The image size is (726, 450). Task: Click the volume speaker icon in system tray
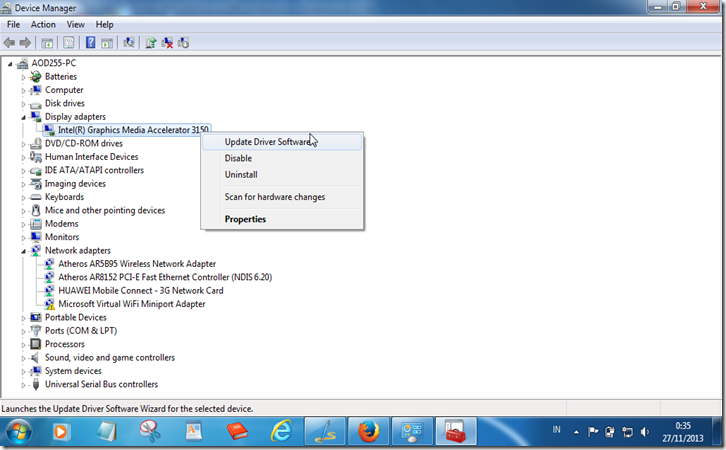[x=644, y=432]
